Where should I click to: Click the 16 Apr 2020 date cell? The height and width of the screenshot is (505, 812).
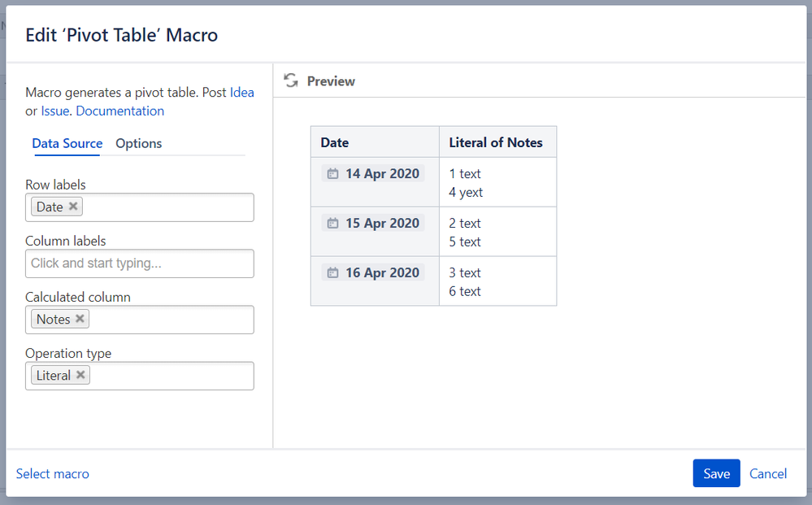[375, 281]
